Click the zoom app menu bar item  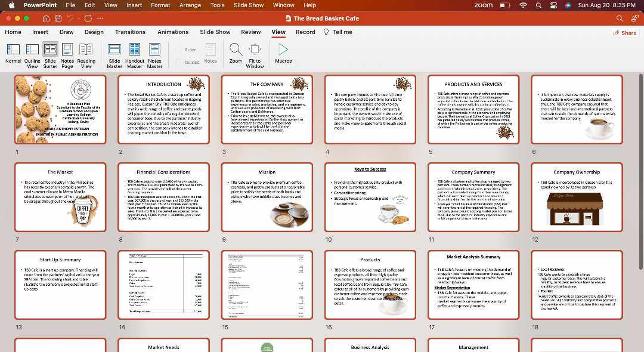coord(483,5)
